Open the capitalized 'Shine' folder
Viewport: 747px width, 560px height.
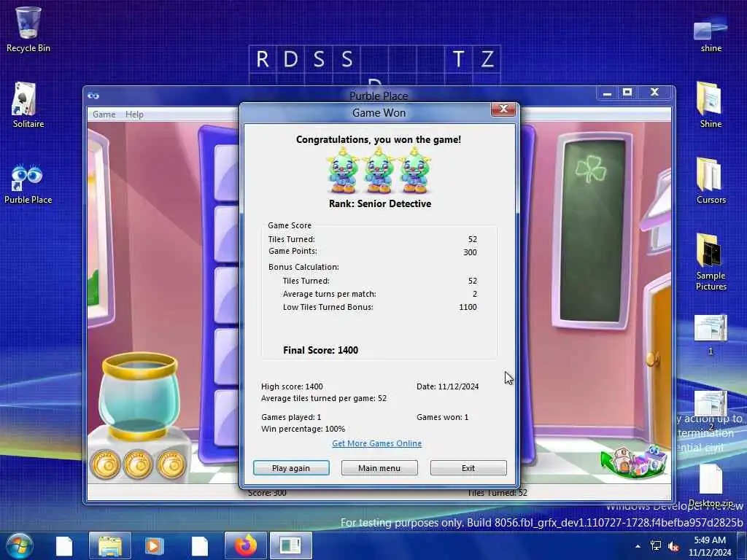[711, 105]
